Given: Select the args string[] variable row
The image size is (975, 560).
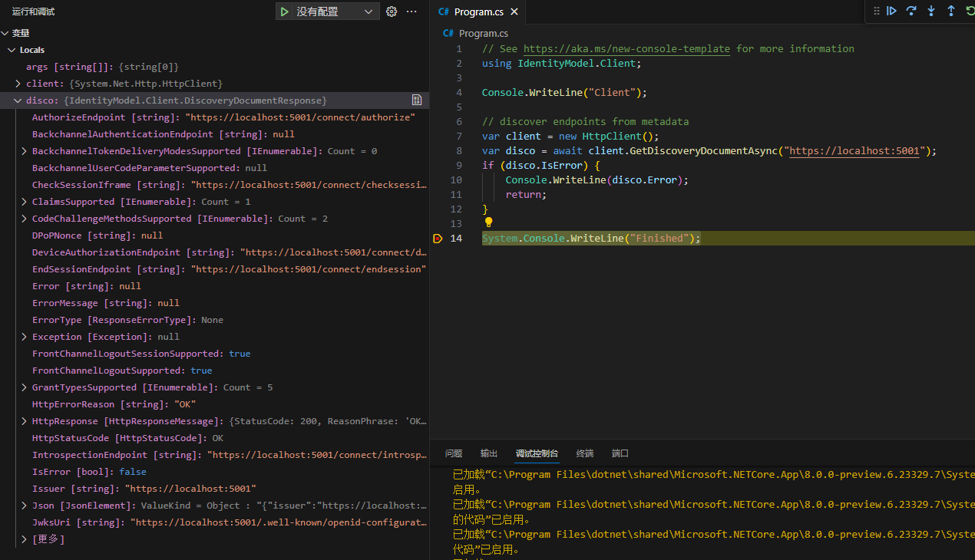Looking at the screenshot, I should pyautogui.click(x=214, y=67).
